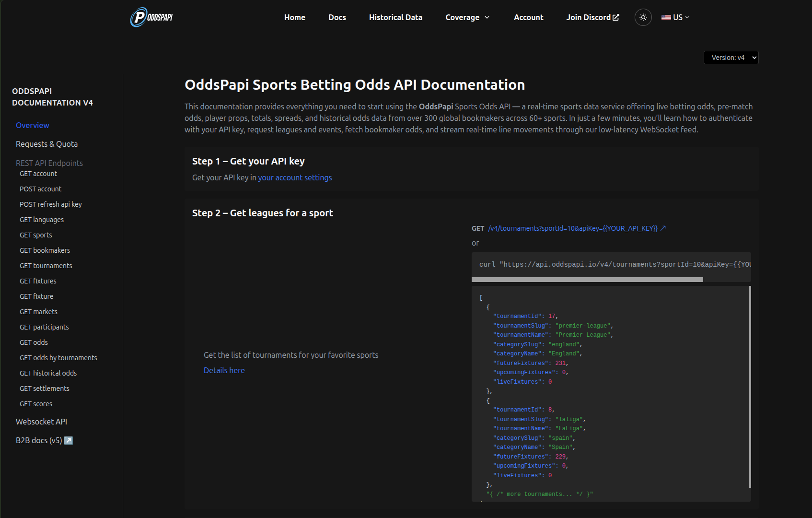Image resolution: width=812 pixels, height=518 pixels.
Task: Click the "tournamentSlug": "premier-league" line
Action: [553, 326]
